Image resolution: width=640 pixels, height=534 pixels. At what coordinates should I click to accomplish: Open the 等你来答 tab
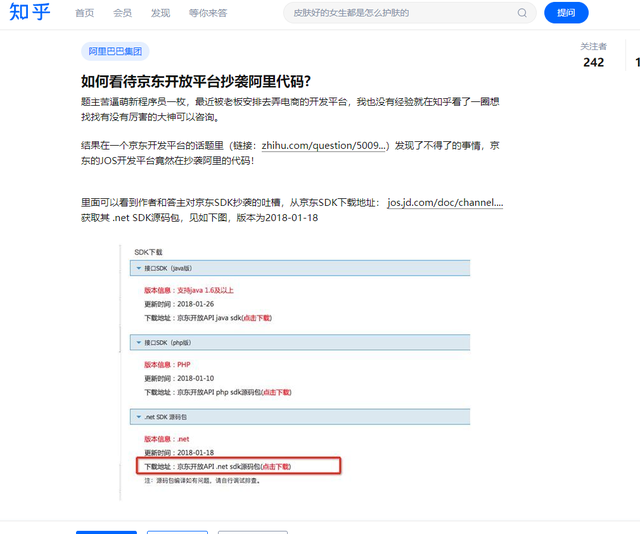207,13
